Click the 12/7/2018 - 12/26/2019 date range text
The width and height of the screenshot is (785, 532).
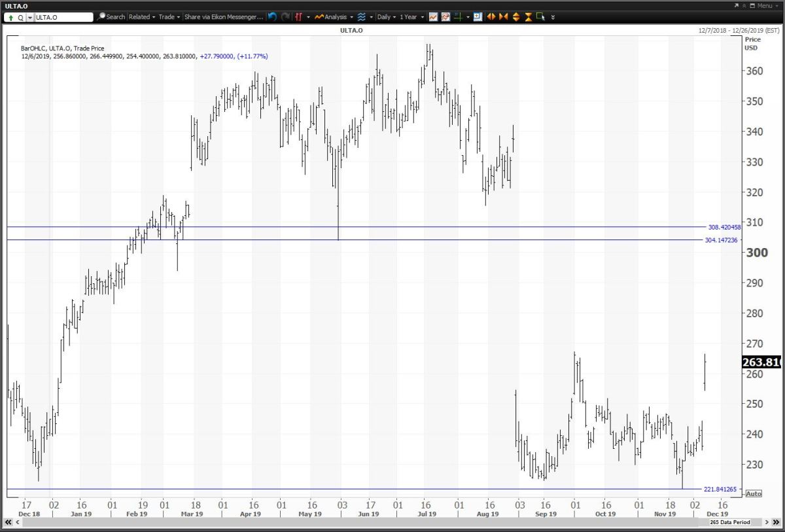point(739,30)
